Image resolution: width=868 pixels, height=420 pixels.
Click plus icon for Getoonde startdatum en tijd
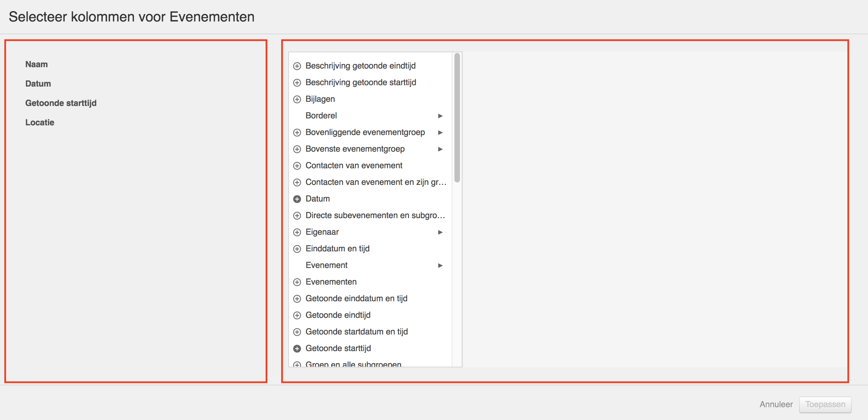[x=297, y=332]
